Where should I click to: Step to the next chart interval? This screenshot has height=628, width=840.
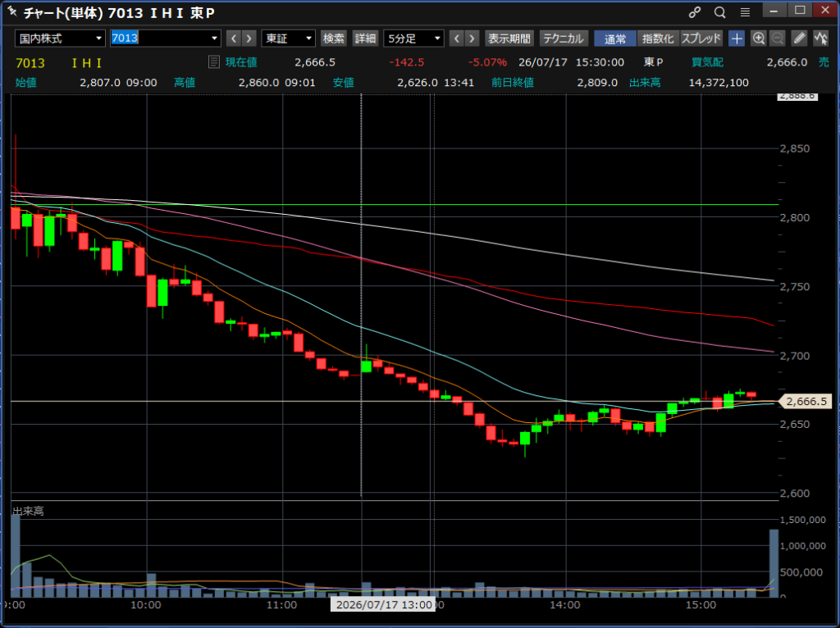(x=472, y=39)
